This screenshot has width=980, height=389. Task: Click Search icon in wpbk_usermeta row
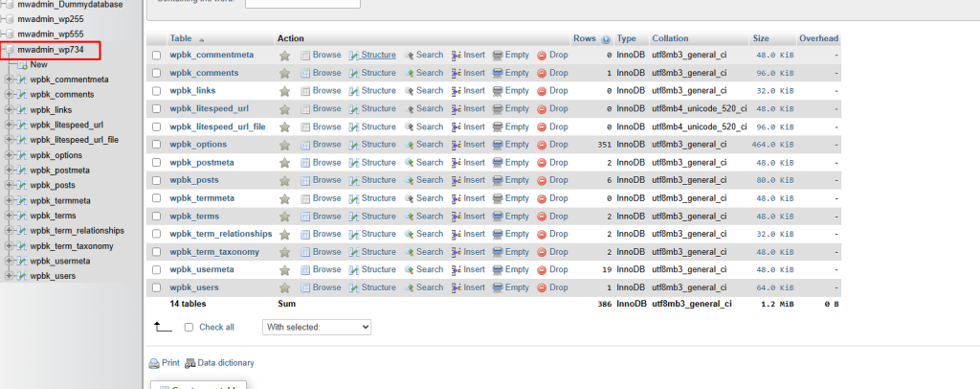point(409,269)
